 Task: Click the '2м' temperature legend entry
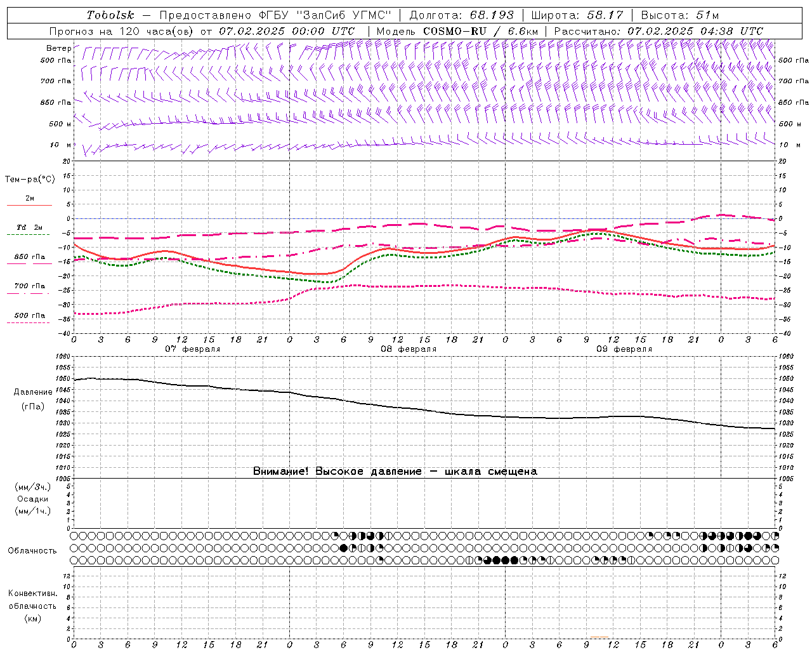point(30,199)
